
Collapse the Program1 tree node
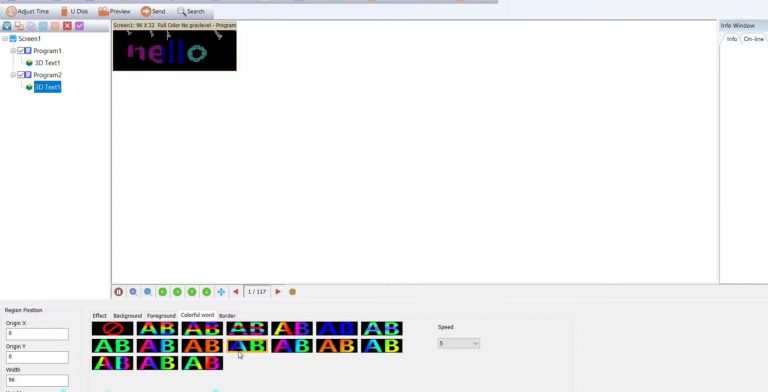[13, 50]
